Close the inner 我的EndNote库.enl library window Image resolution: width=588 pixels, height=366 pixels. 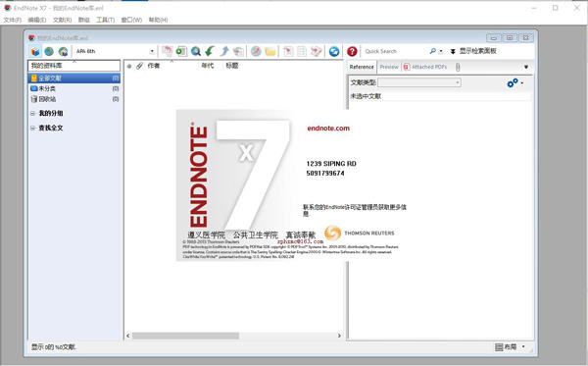click(x=525, y=38)
